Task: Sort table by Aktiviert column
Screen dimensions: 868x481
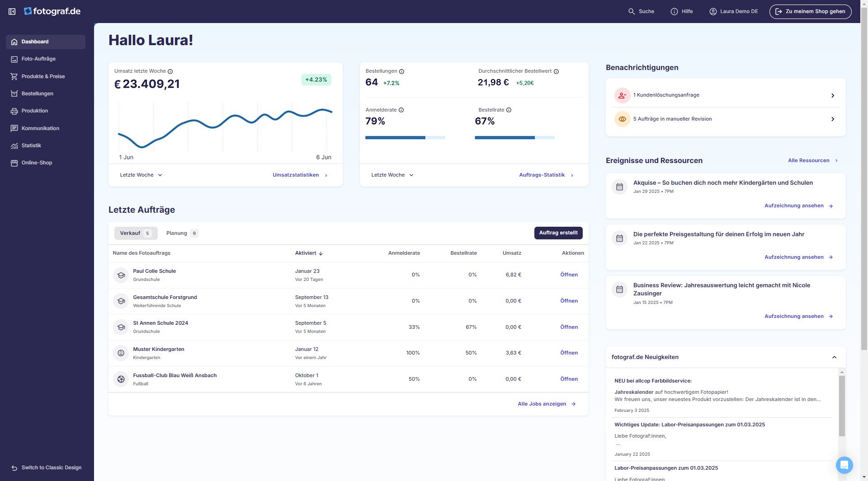Action: click(309, 253)
